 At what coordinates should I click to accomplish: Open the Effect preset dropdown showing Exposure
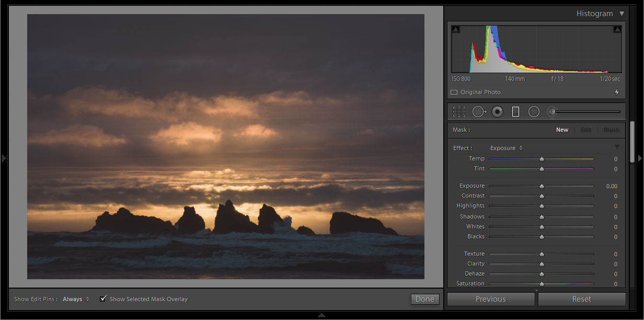pyautogui.click(x=506, y=148)
